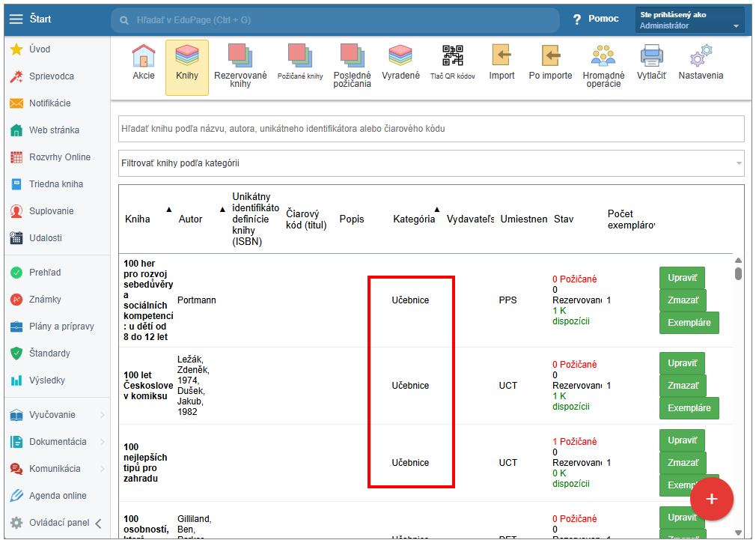Open the Štart hamburger menu

tap(16, 19)
